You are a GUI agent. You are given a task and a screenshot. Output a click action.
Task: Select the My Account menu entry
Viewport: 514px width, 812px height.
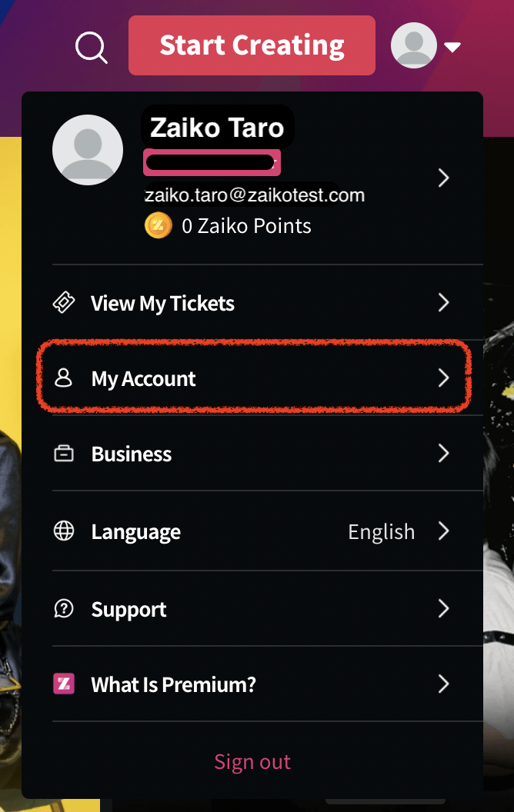tap(252, 378)
